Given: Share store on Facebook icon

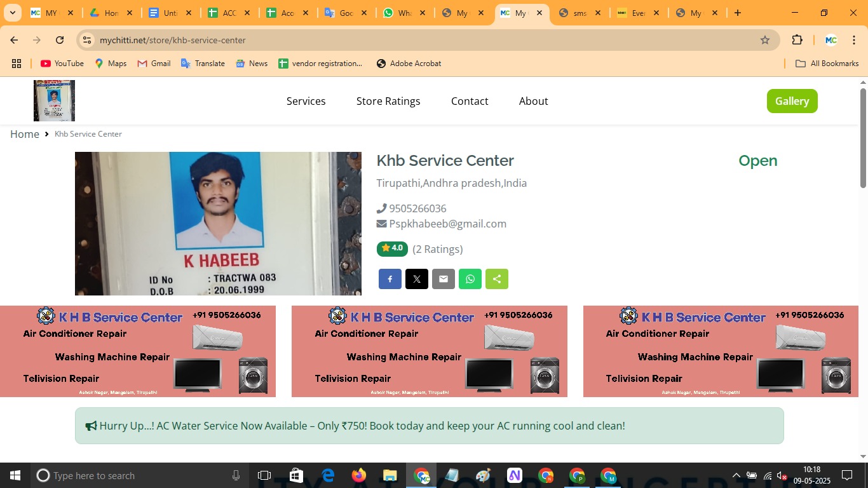Looking at the screenshot, I should click(390, 279).
